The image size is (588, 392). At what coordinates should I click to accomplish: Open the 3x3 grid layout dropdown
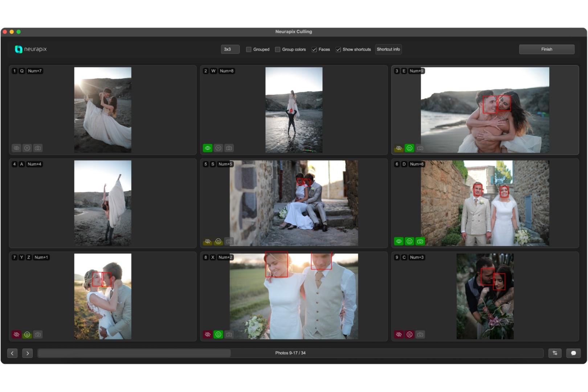pyautogui.click(x=230, y=49)
